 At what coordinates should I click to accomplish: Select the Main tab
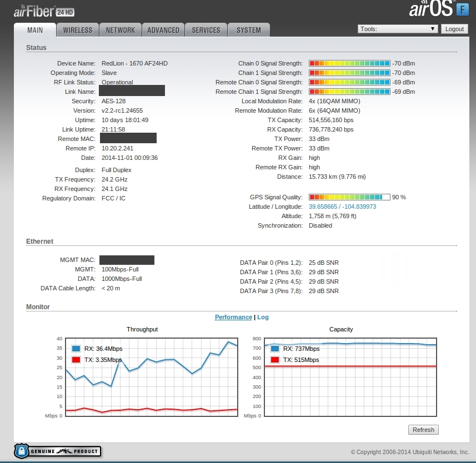coord(35,30)
